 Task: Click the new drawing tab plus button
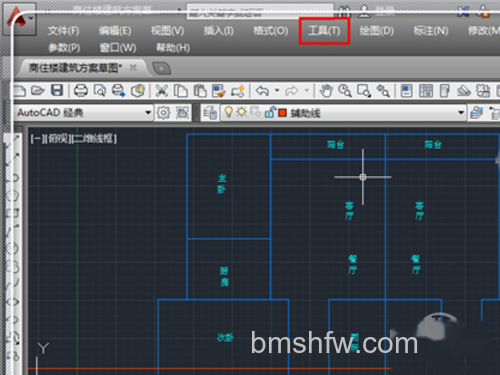(162, 68)
